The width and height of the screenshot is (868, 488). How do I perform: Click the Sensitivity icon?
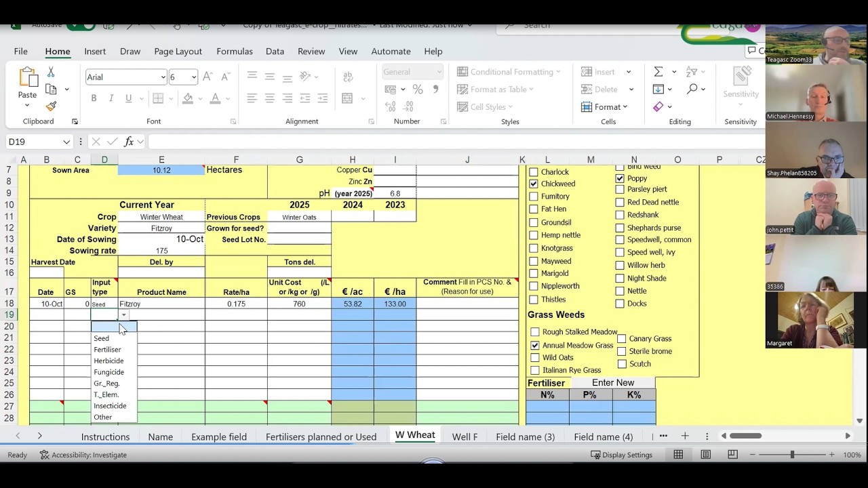[741, 77]
